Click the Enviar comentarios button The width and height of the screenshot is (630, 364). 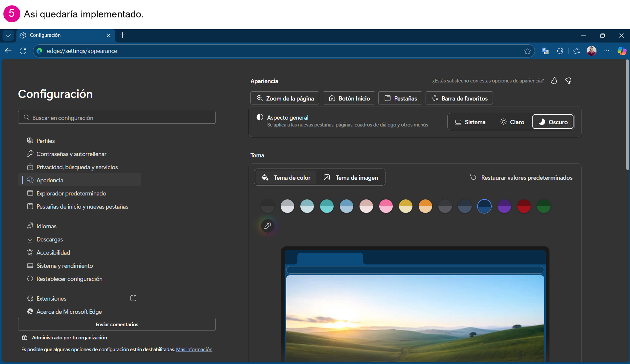pos(117,325)
